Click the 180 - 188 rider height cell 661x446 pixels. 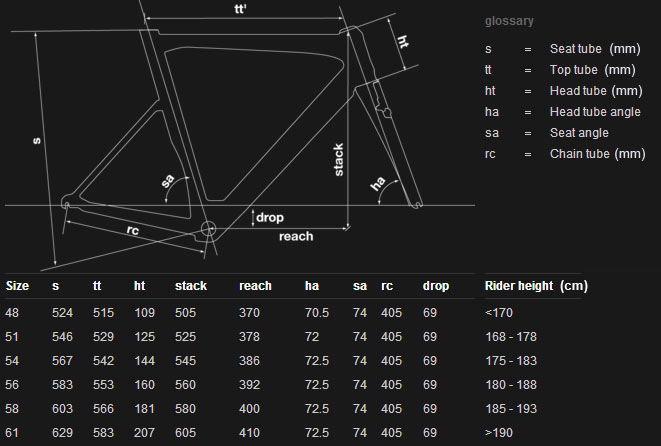coord(508,385)
